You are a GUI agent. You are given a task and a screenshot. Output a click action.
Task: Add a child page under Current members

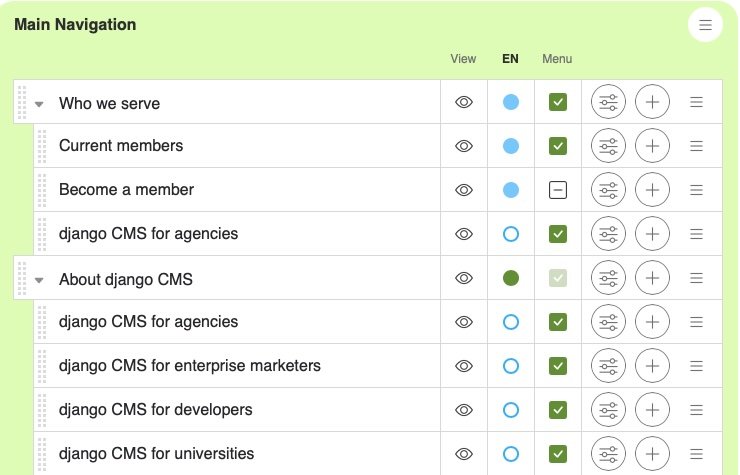coord(652,146)
